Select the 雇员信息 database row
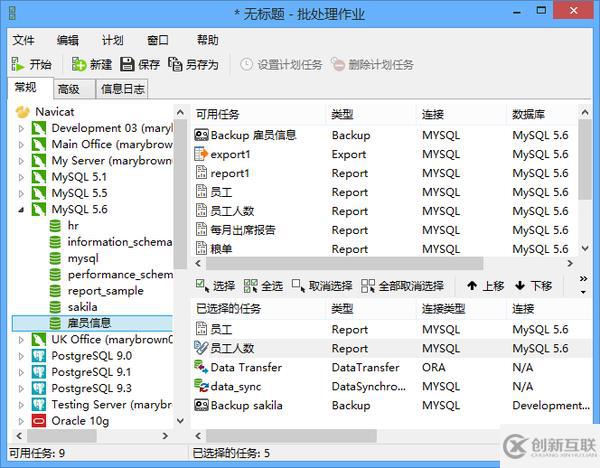The height and width of the screenshot is (468, 600). pyautogui.click(x=93, y=323)
